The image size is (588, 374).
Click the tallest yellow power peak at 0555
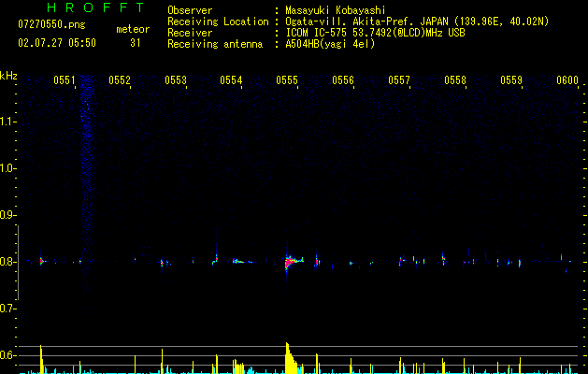[290, 358]
